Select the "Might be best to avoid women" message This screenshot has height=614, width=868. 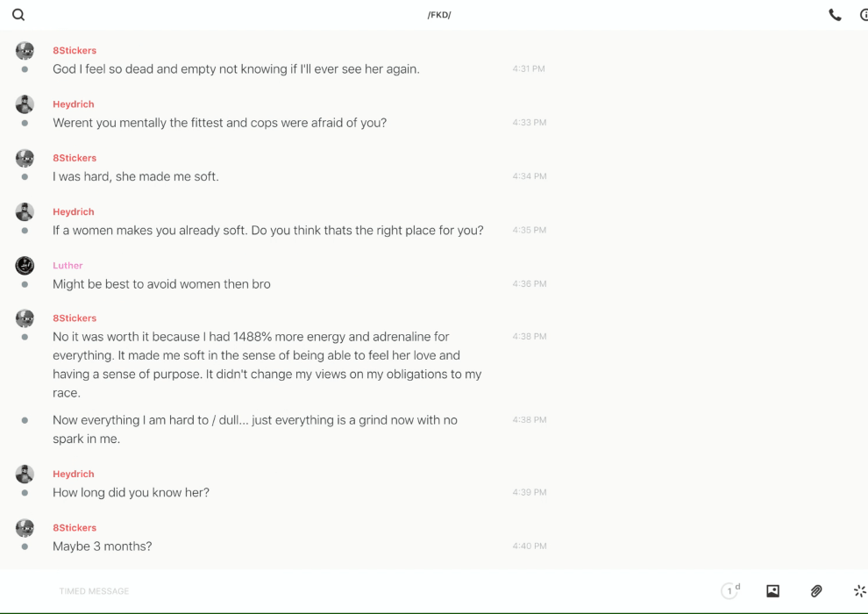[161, 284]
